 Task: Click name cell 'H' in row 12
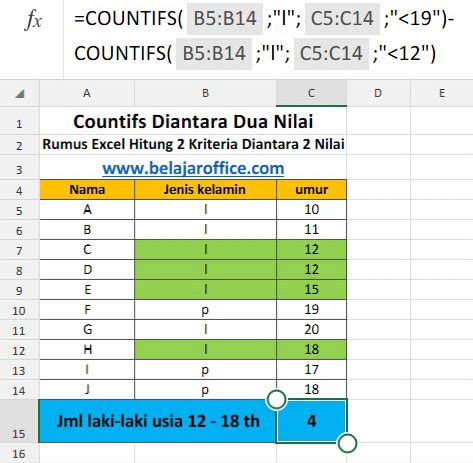(x=87, y=350)
